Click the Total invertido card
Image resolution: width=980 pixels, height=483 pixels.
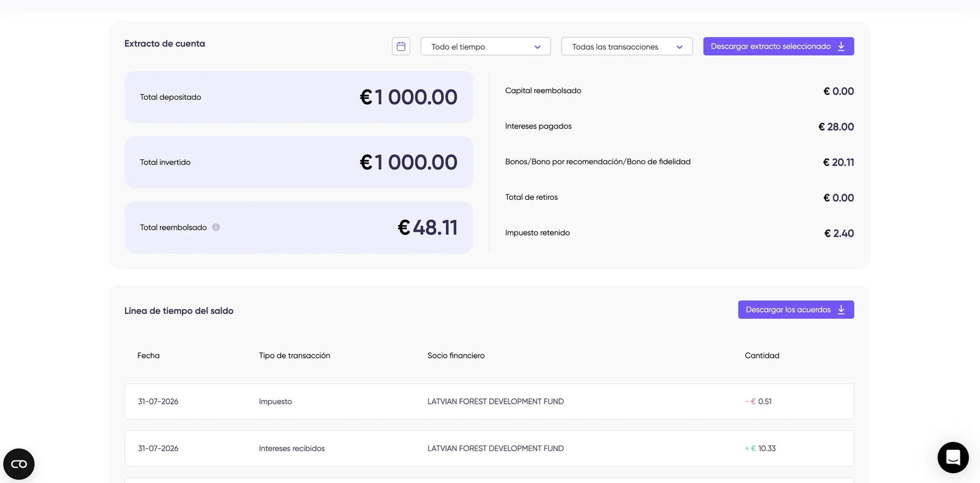pos(299,162)
